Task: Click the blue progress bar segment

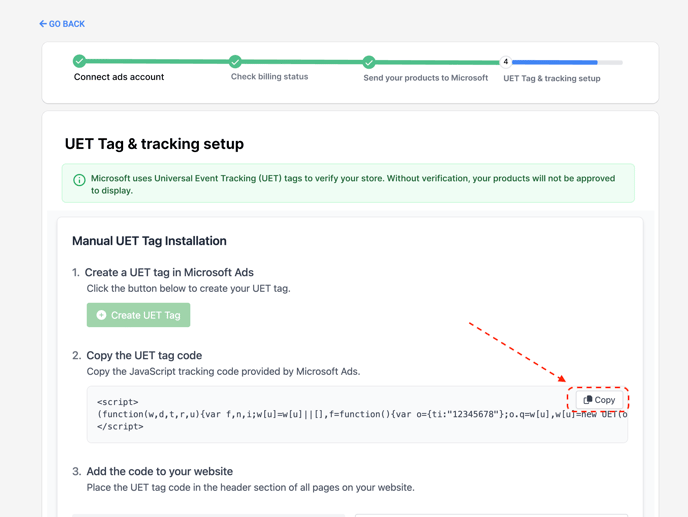Action: 555,62
